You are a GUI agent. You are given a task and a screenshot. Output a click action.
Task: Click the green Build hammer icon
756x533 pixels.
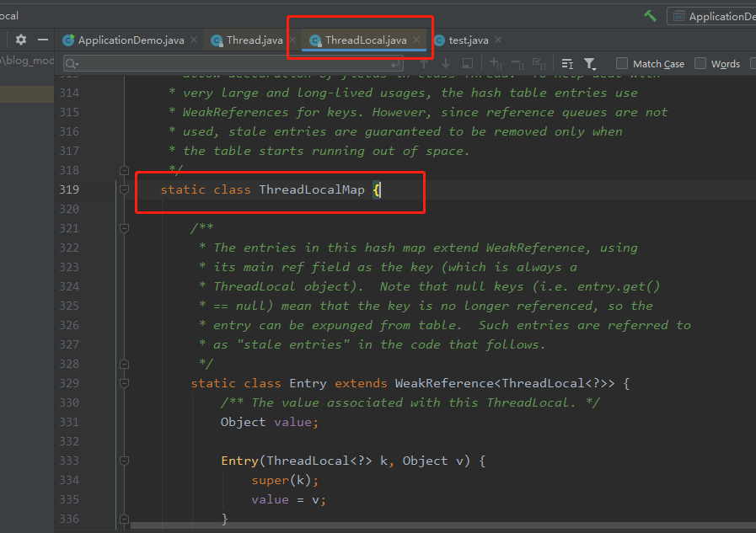tap(650, 16)
